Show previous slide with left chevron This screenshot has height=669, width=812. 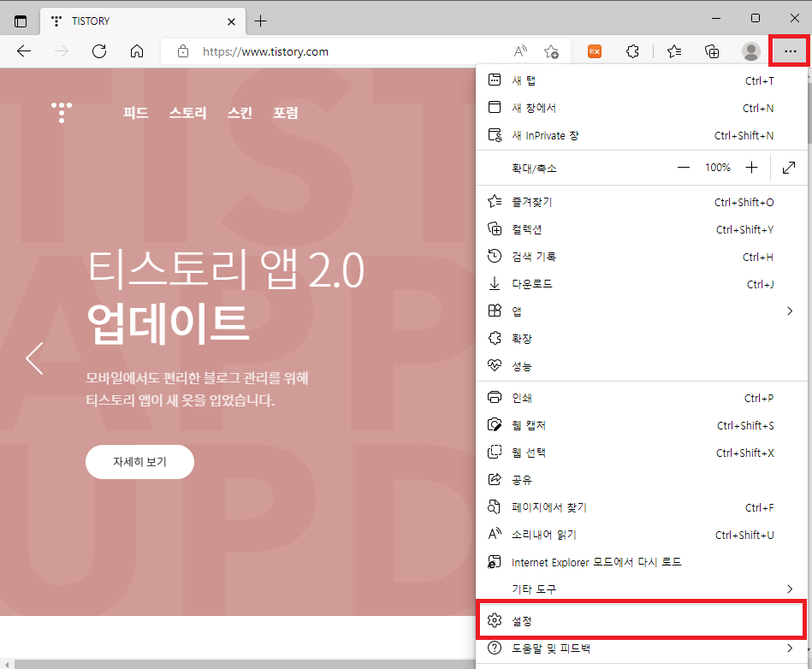pyautogui.click(x=35, y=358)
